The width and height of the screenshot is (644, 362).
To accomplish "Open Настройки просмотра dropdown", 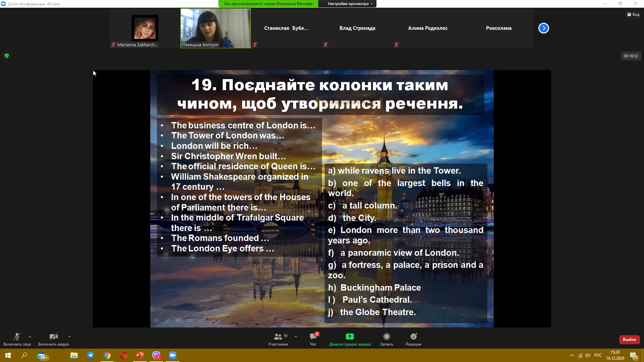I will click(350, 4).
